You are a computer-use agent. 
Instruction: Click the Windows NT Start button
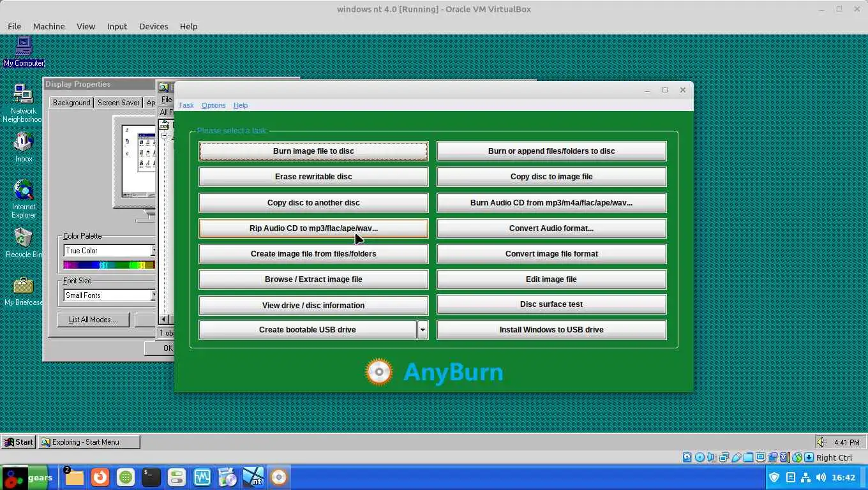pos(18,442)
